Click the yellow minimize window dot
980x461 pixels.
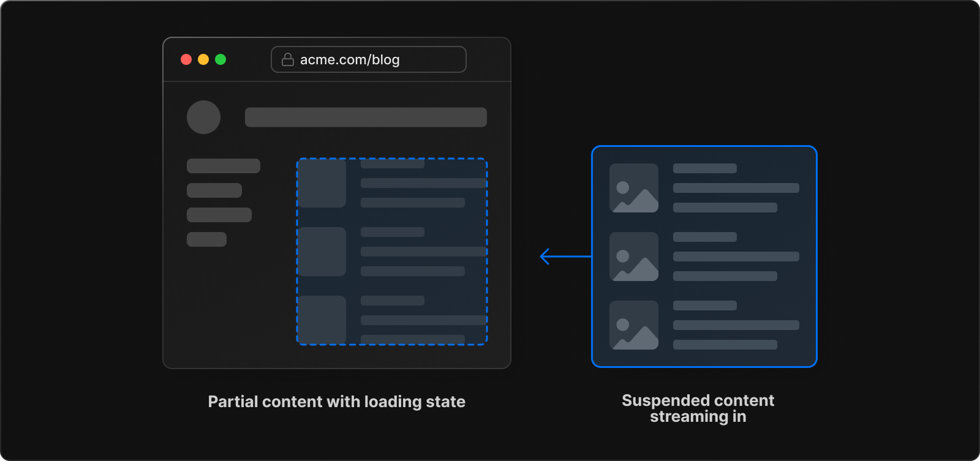click(x=203, y=59)
